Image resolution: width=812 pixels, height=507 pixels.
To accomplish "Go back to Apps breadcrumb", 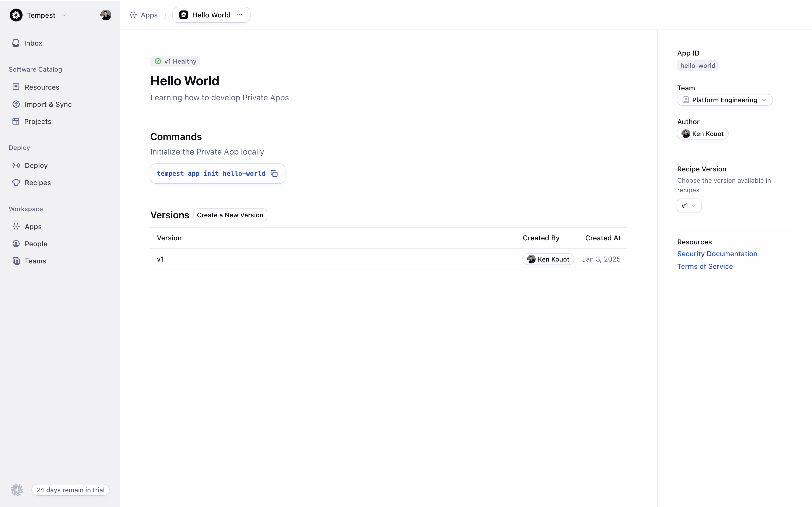I will pos(149,15).
